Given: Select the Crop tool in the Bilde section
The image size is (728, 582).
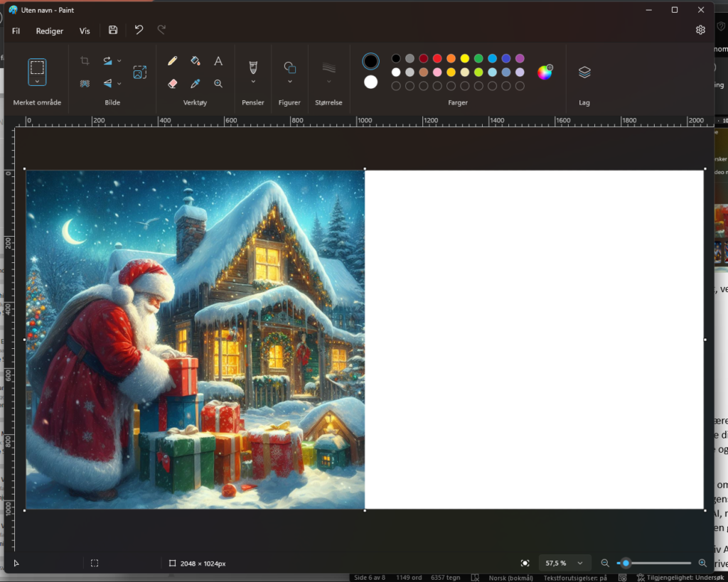Looking at the screenshot, I should click(85, 60).
